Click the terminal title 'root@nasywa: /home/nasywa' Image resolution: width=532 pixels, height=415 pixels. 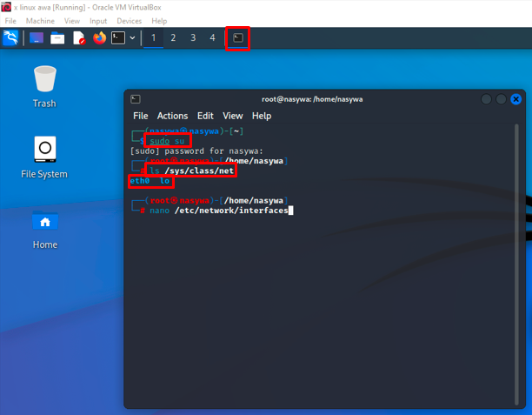tap(312, 99)
